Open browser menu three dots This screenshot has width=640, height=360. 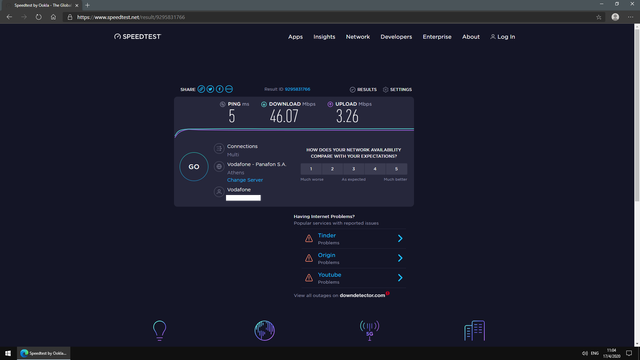pyautogui.click(x=631, y=17)
